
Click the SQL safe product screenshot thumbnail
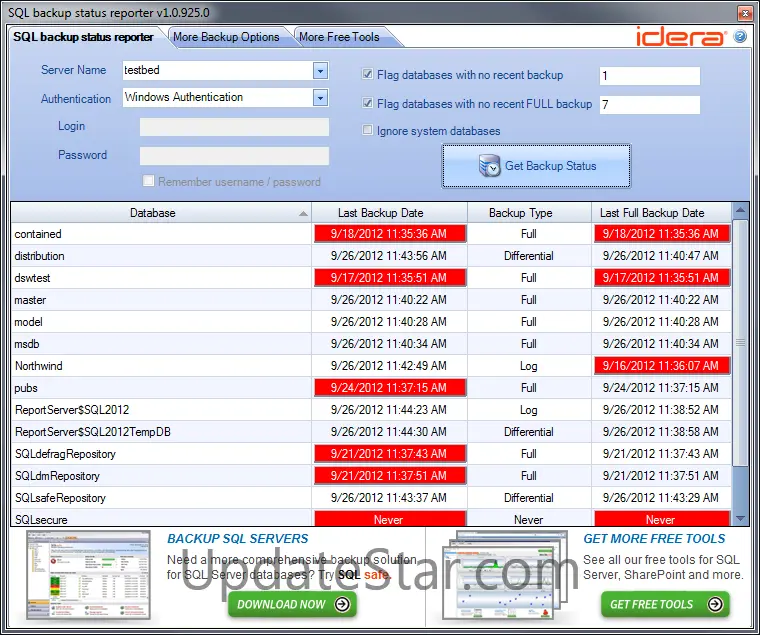point(88,575)
